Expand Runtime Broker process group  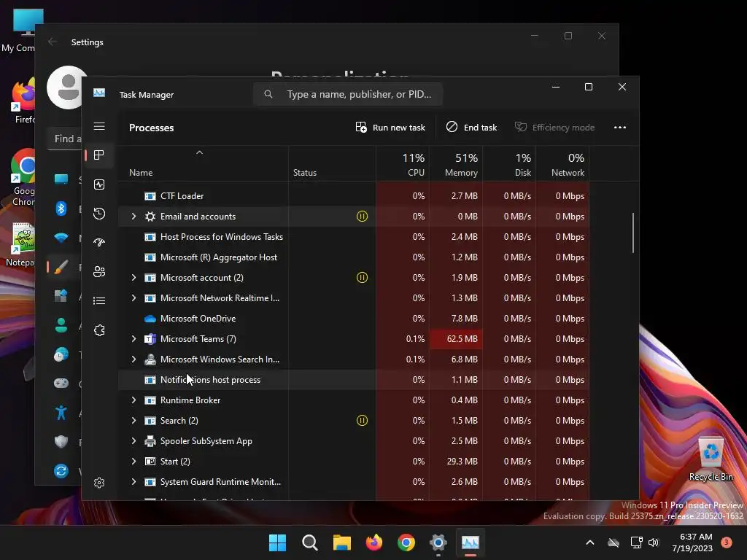coord(134,400)
